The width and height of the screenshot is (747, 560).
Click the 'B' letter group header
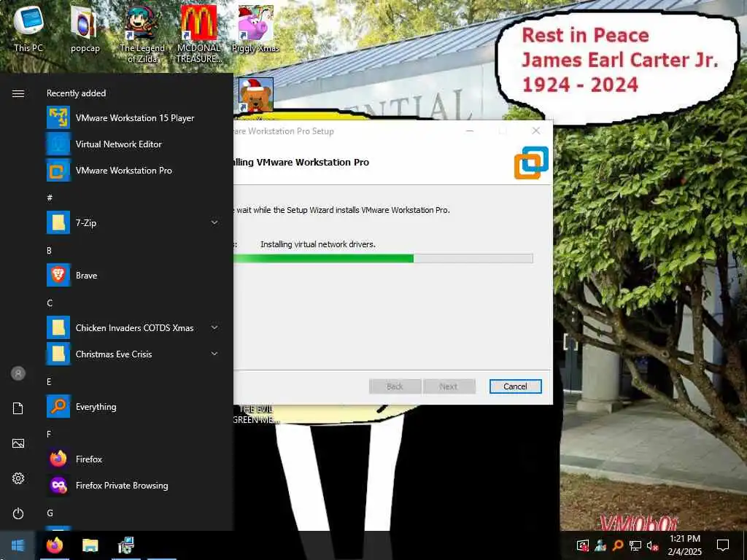(49, 250)
